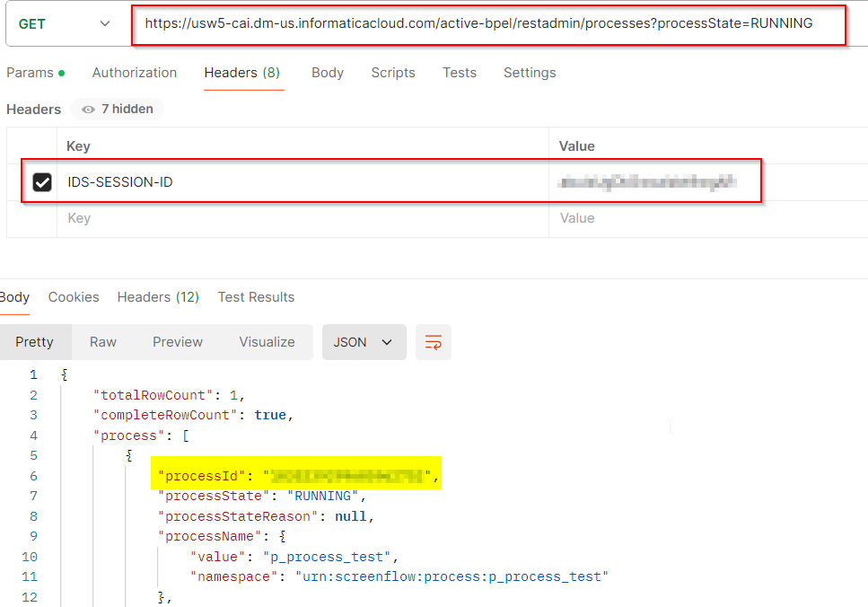868x607 pixels.
Task: Switch to Visualize response view
Action: 267,342
